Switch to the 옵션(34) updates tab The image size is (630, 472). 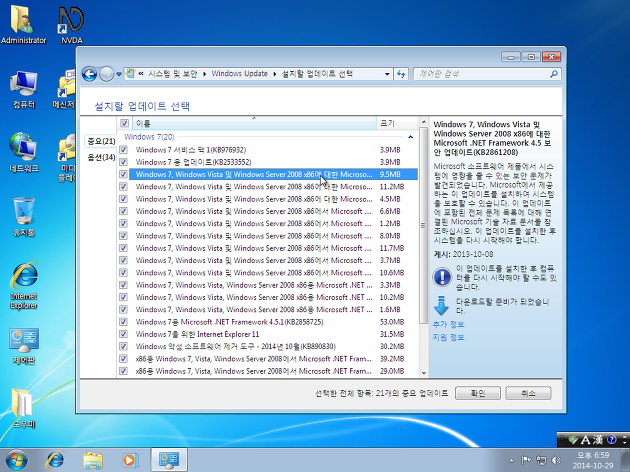click(x=101, y=157)
